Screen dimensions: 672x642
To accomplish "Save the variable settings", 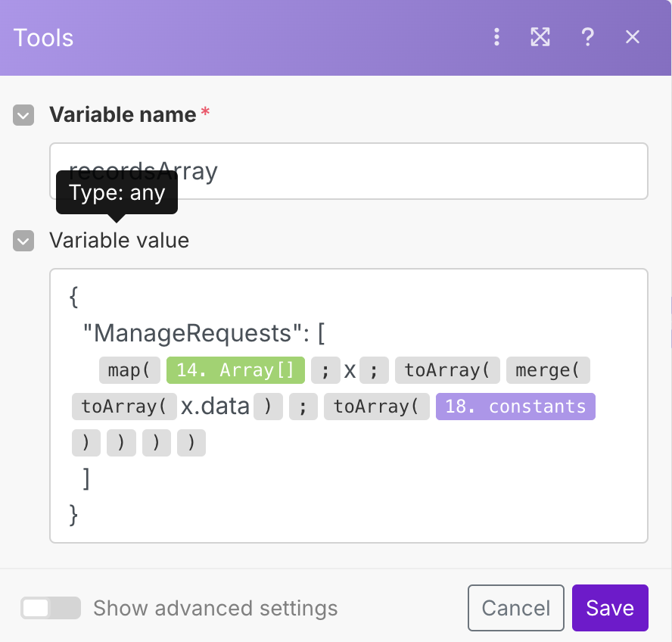I will coord(610,608).
